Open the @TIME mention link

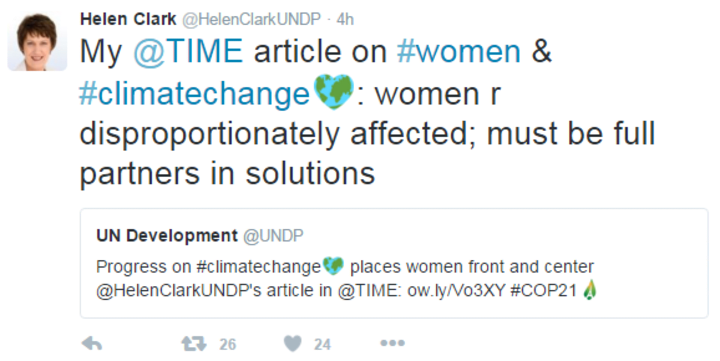coord(188,51)
